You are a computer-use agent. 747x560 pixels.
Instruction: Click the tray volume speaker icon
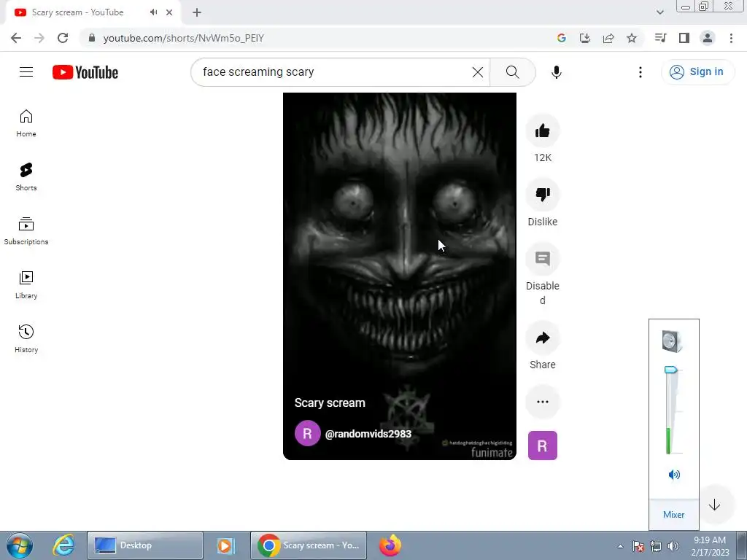tap(673, 547)
